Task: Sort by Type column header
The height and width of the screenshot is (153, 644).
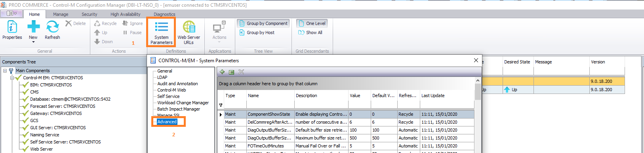Action: [x=235, y=96]
